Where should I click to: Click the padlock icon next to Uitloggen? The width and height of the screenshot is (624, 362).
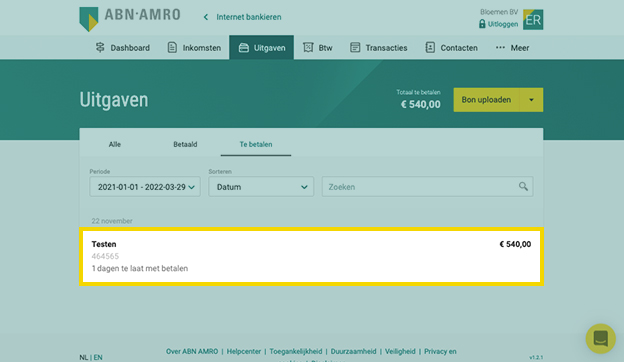pyautogui.click(x=482, y=24)
